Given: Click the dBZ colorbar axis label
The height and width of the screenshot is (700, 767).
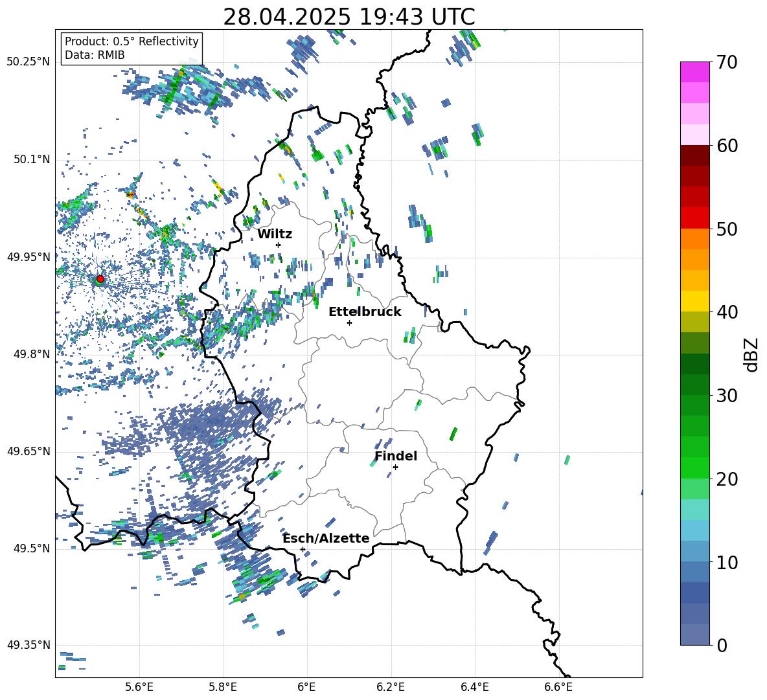Looking at the screenshot, I should point(751,354).
